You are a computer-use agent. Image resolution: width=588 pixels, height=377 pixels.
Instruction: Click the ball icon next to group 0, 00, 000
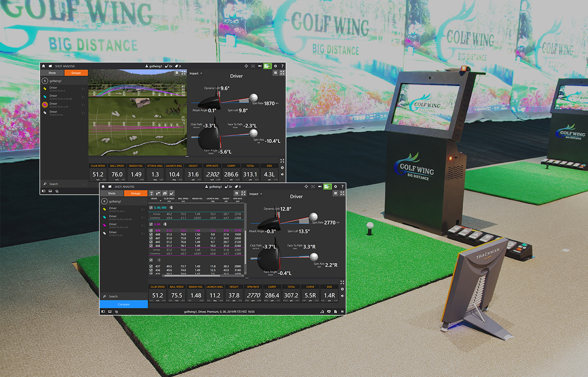tap(171, 207)
